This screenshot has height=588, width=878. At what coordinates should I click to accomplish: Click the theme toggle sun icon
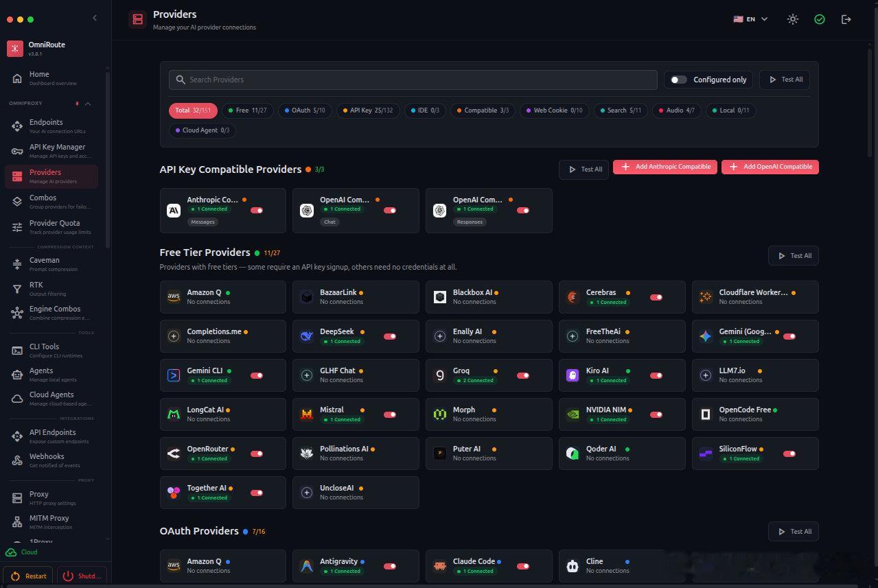click(x=793, y=19)
